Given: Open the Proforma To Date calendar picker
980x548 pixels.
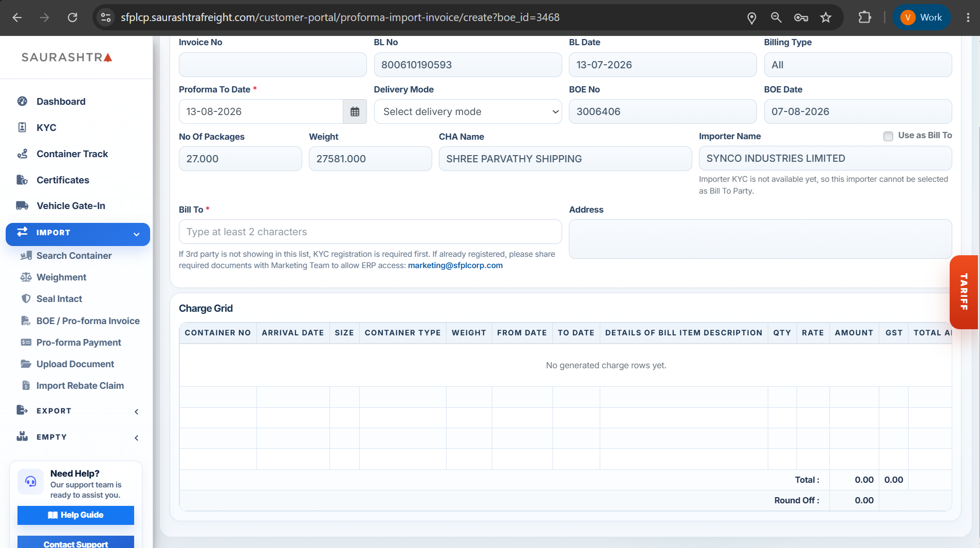Looking at the screenshot, I should coord(355,111).
